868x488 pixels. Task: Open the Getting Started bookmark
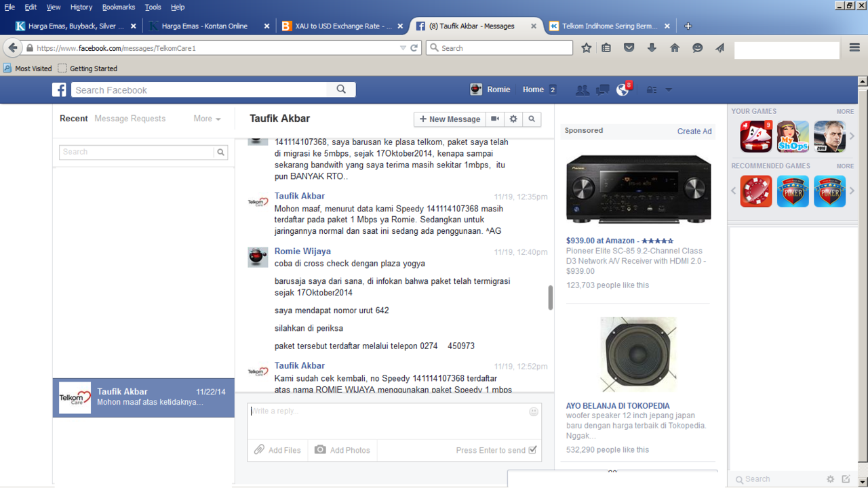(x=87, y=68)
